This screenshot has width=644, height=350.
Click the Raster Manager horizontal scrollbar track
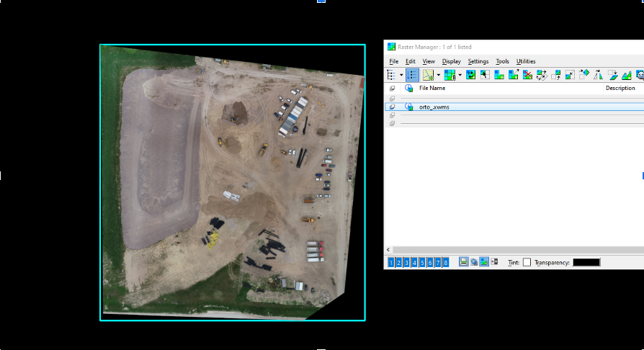pos(519,250)
